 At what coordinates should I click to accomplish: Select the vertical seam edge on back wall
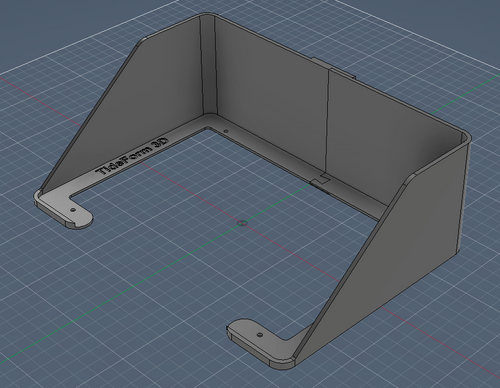tap(327, 122)
